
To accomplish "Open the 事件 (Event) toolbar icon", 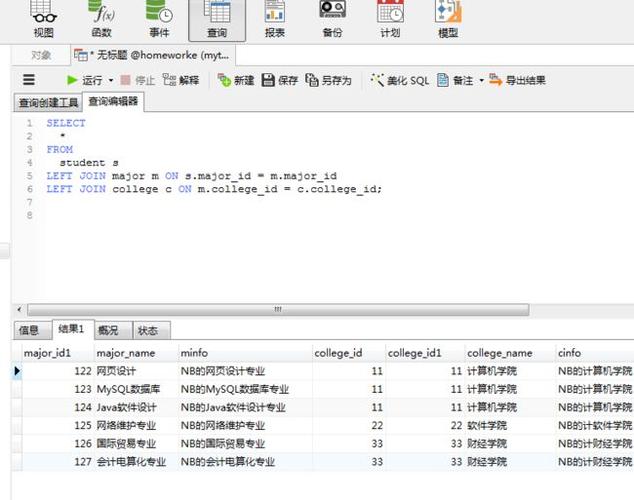I will 159,19.
